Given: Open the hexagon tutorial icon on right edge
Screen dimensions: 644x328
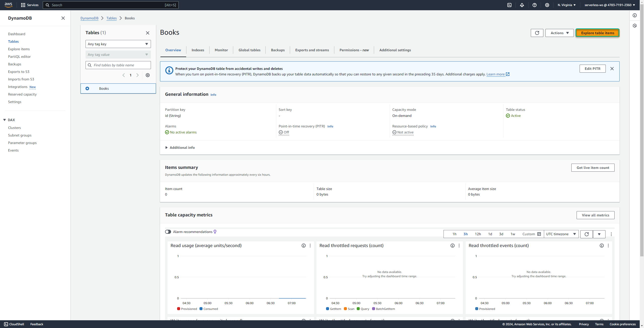Looking at the screenshot, I should [635, 26].
